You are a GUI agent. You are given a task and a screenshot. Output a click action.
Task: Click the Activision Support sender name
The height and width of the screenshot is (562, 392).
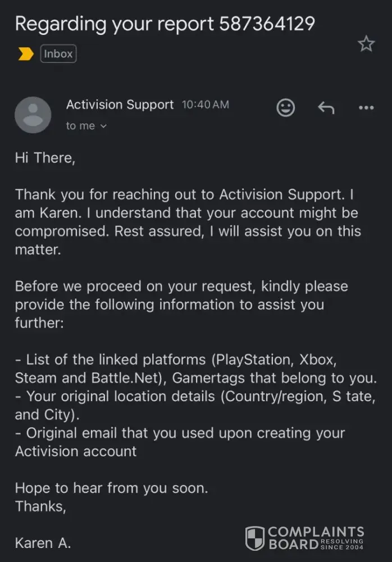pos(120,105)
